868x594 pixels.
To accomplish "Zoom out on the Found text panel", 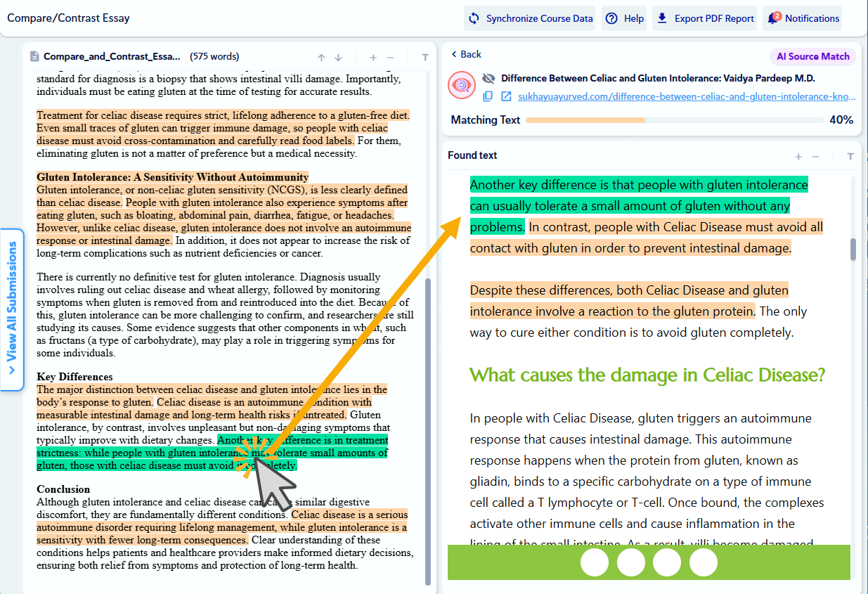I will (815, 156).
